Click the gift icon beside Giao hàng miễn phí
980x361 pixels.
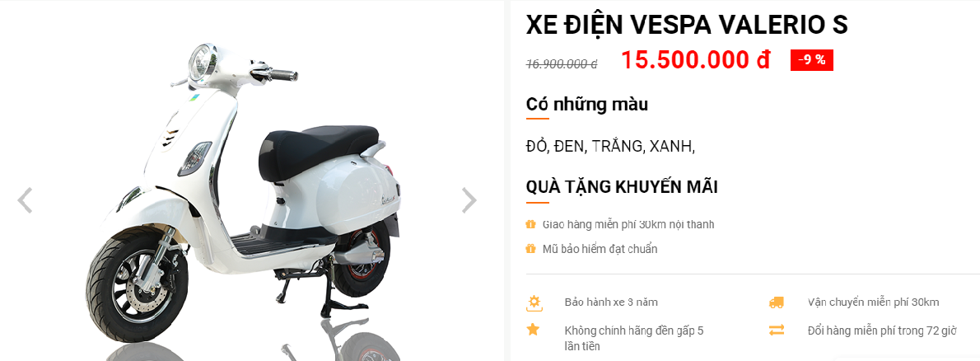(x=530, y=224)
